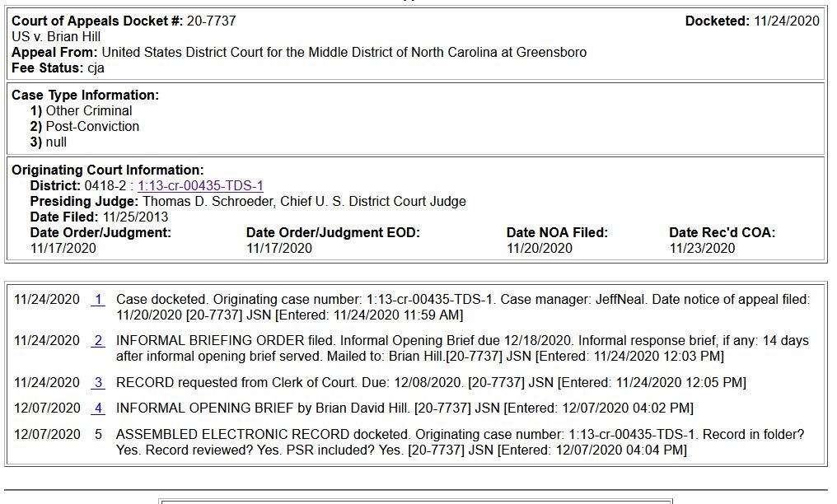Click the Date Rec'd COA 11/23/2020 value
The image size is (837, 504).
pos(702,249)
